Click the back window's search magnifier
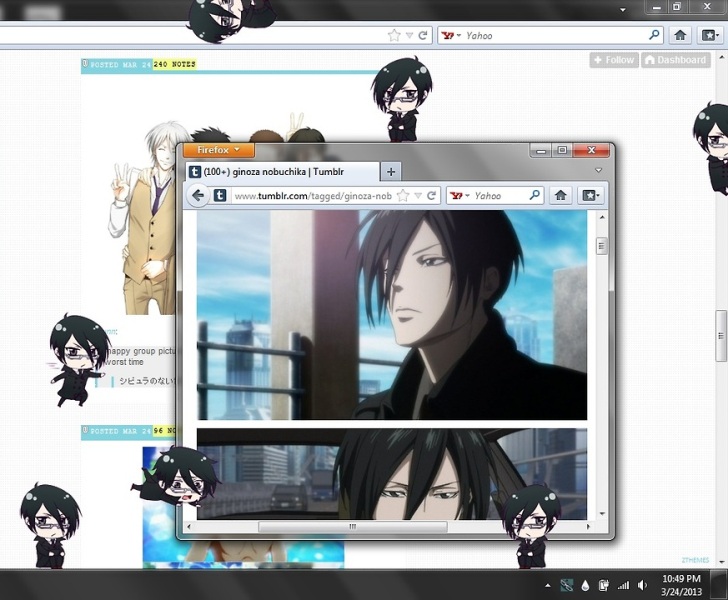Screen dimensions: 728x600 pos(654,35)
